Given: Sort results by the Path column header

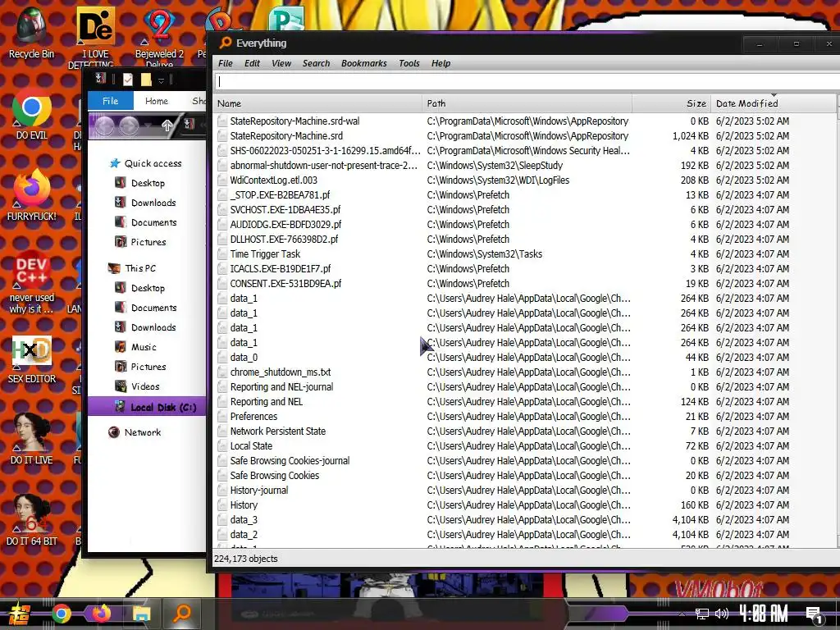Looking at the screenshot, I should pyautogui.click(x=527, y=103).
